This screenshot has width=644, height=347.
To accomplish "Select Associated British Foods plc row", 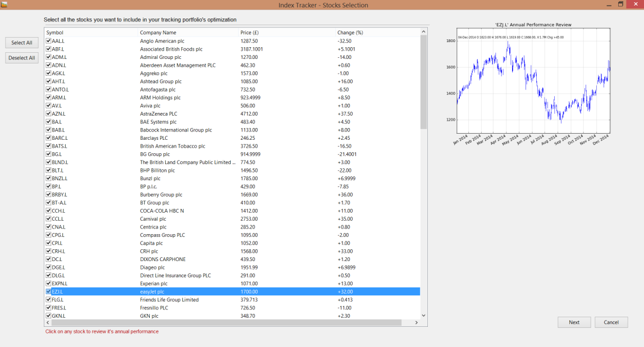I will click(x=232, y=49).
